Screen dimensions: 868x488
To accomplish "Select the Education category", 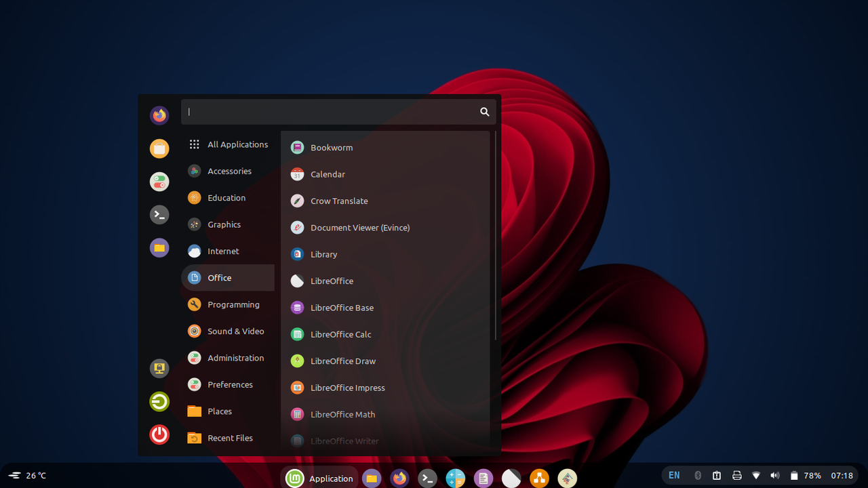I will 228,198.
